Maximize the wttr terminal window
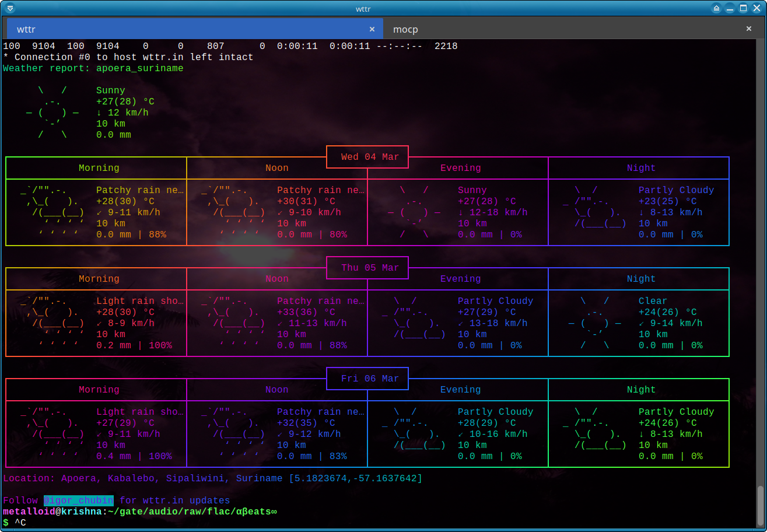This screenshot has height=532, width=767. (x=743, y=8)
